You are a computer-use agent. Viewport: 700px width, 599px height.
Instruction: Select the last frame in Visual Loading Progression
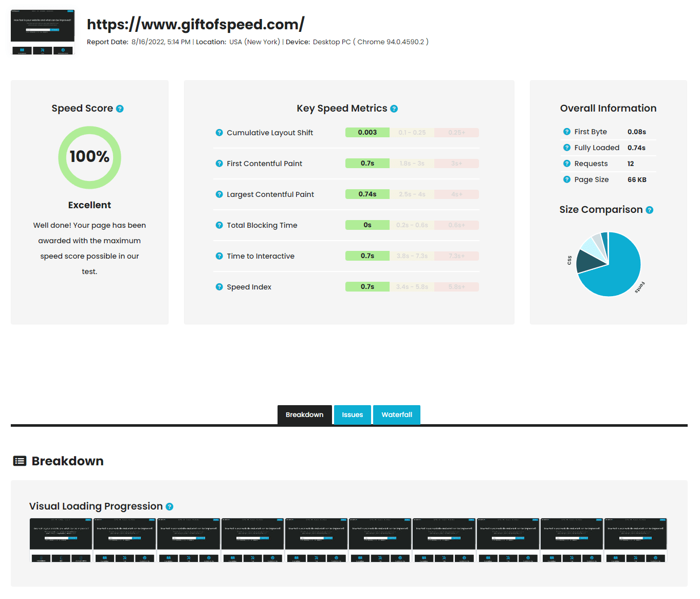(x=635, y=540)
